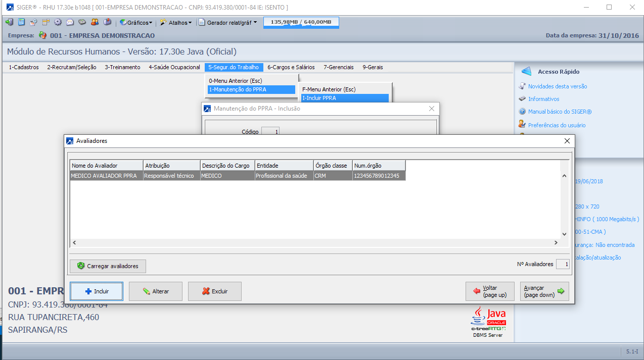Click the Responsável técnico cell
Viewport: 644px width, 360px height.
pos(172,176)
